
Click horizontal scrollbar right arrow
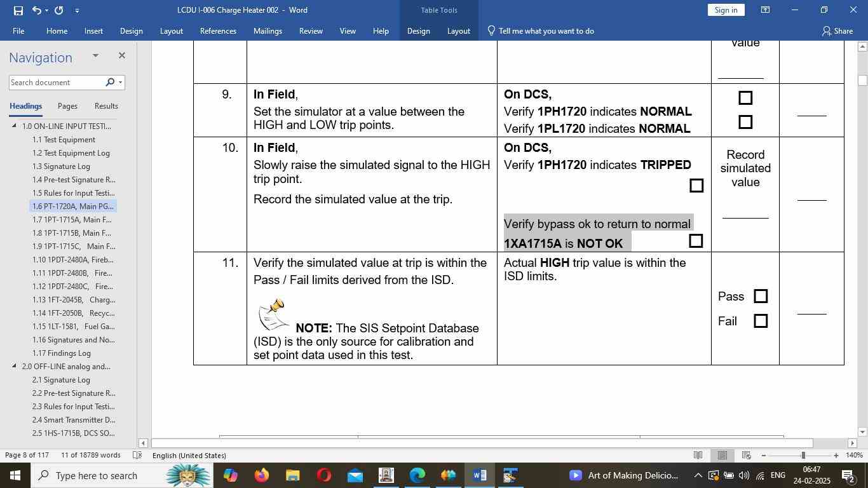point(852,443)
